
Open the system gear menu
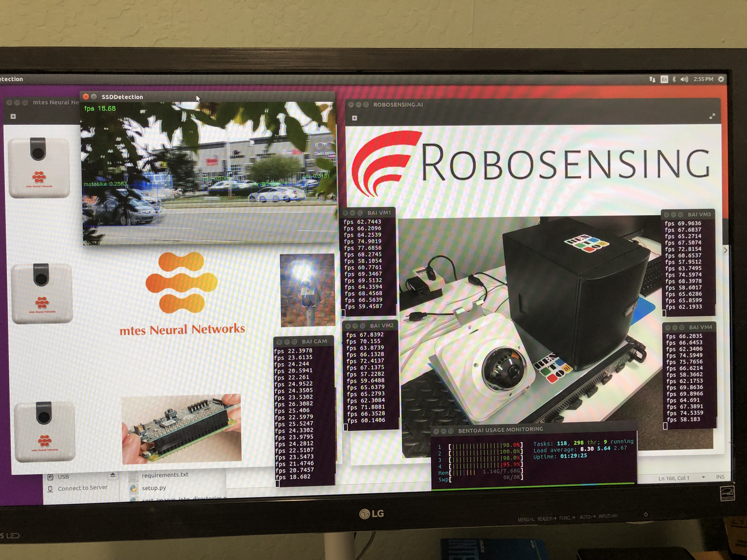(721, 79)
